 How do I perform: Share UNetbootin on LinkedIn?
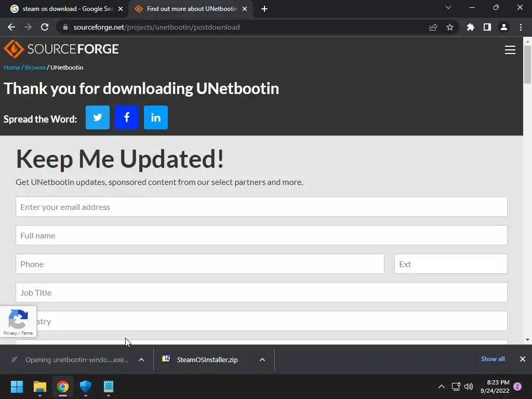click(156, 117)
